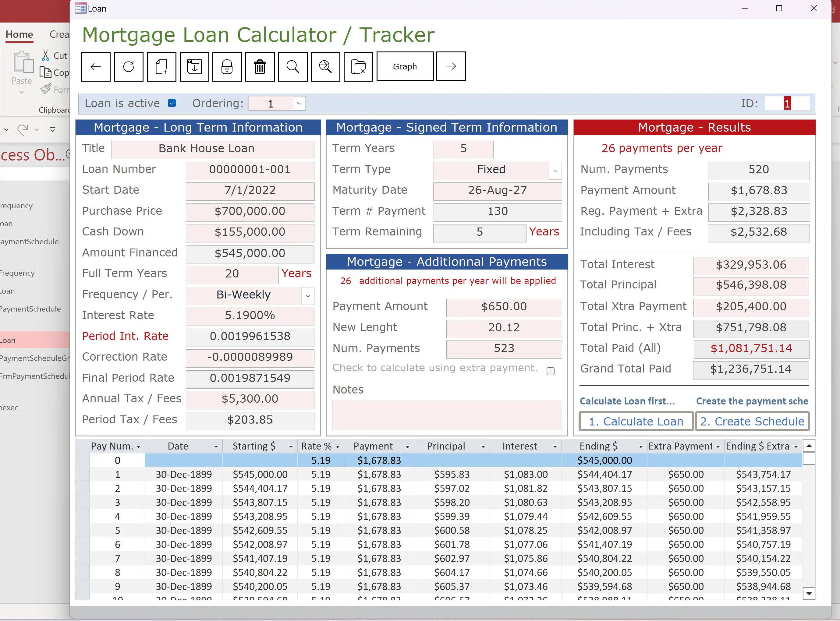The width and height of the screenshot is (840, 621).
Task: Click the search/magnify icon
Action: pyautogui.click(x=292, y=66)
